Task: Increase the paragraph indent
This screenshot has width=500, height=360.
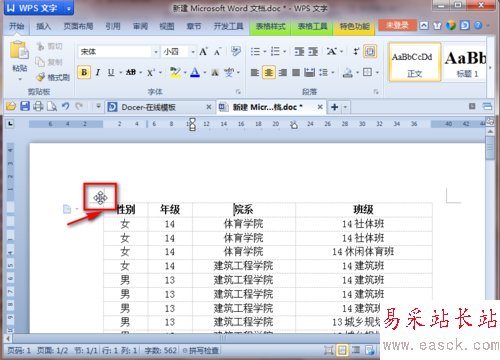Action: (x=313, y=51)
